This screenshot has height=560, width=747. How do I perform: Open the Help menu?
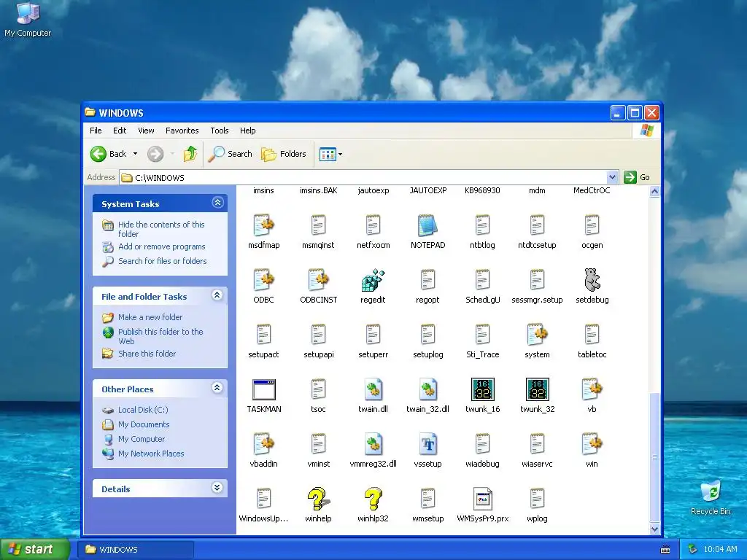click(247, 131)
